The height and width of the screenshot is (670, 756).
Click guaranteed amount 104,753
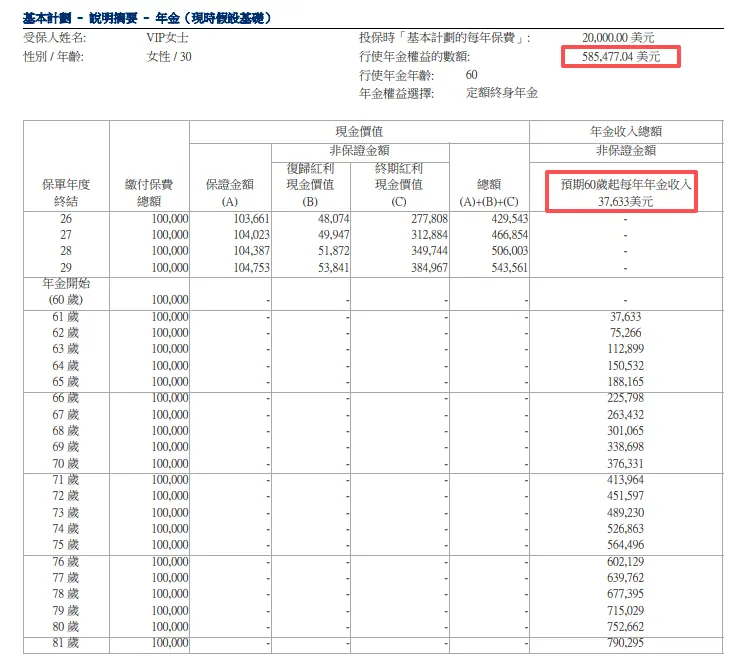coord(251,268)
